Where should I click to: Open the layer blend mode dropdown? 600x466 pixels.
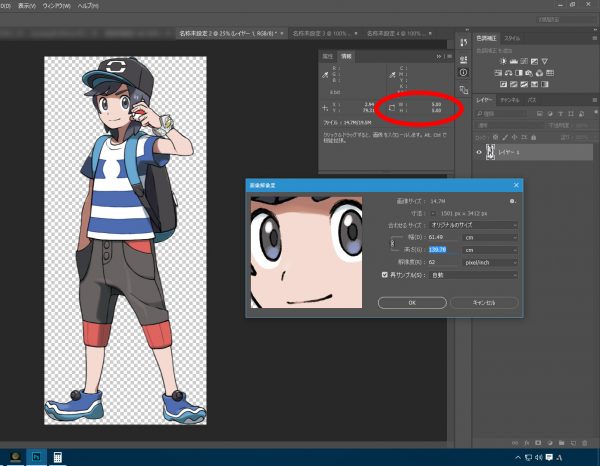(x=510, y=125)
